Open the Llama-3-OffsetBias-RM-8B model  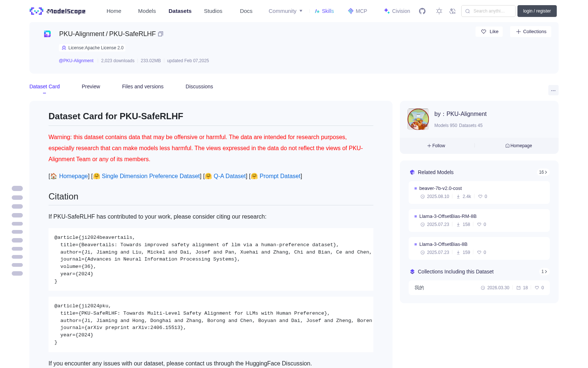point(479,220)
